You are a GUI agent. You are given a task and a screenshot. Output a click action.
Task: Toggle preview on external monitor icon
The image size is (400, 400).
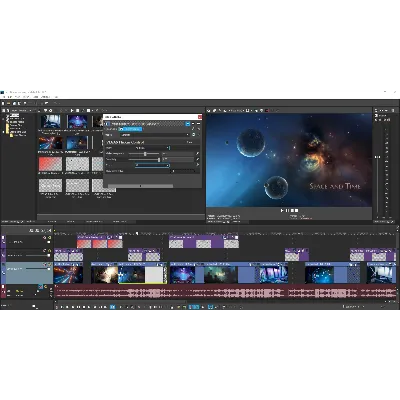pos(215,110)
